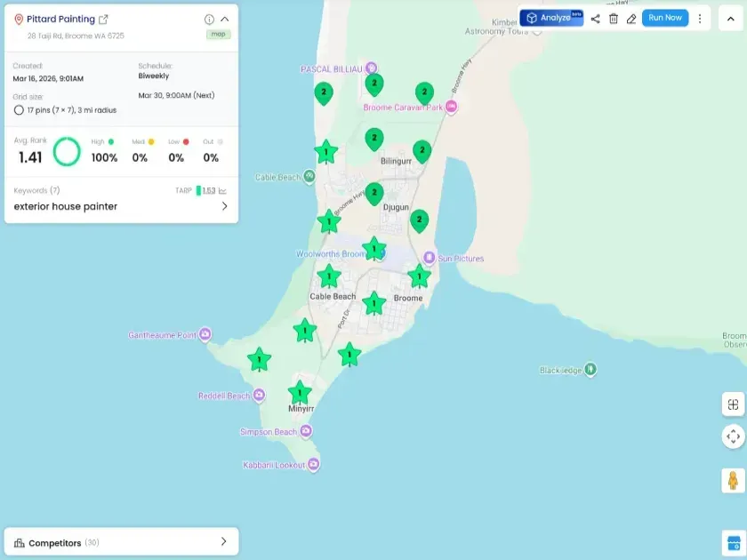Collapse the Pittard Painting info panel
The image size is (747, 560).
point(224,20)
